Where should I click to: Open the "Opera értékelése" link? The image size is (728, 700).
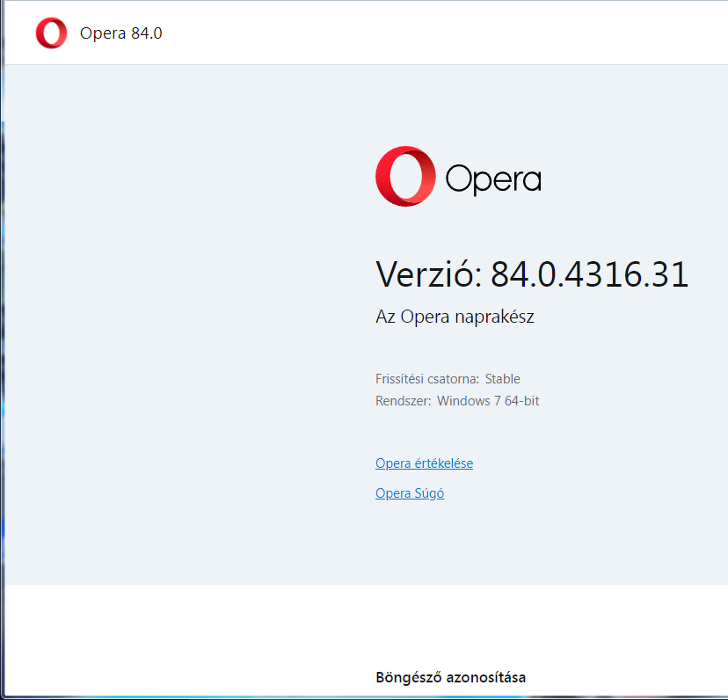coord(424,463)
